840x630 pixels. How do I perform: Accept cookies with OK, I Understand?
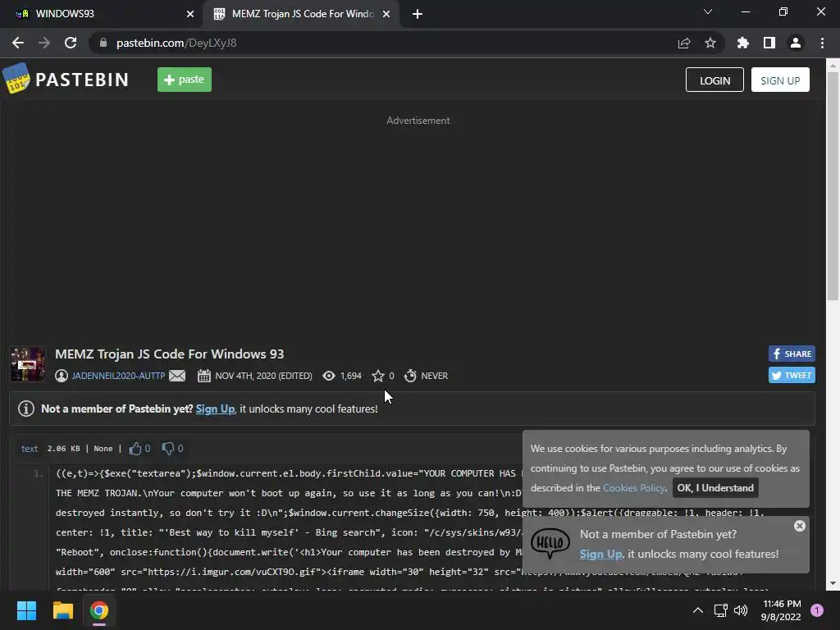coord(715,488)
